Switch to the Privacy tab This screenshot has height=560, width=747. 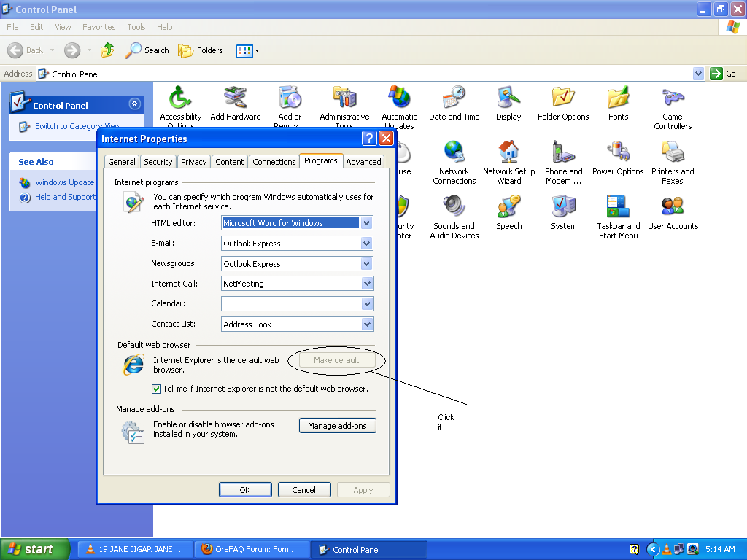tap(193, 162)
